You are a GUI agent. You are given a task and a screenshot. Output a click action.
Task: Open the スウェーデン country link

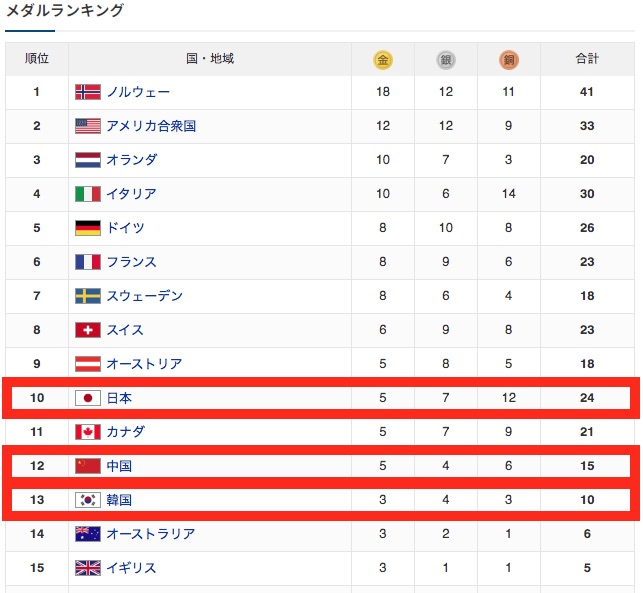[144, 296]
